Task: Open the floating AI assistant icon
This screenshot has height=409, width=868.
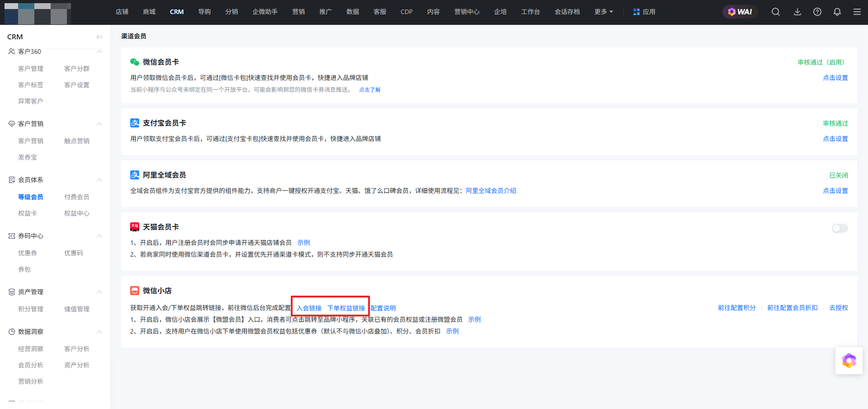Action: (849, 361)
